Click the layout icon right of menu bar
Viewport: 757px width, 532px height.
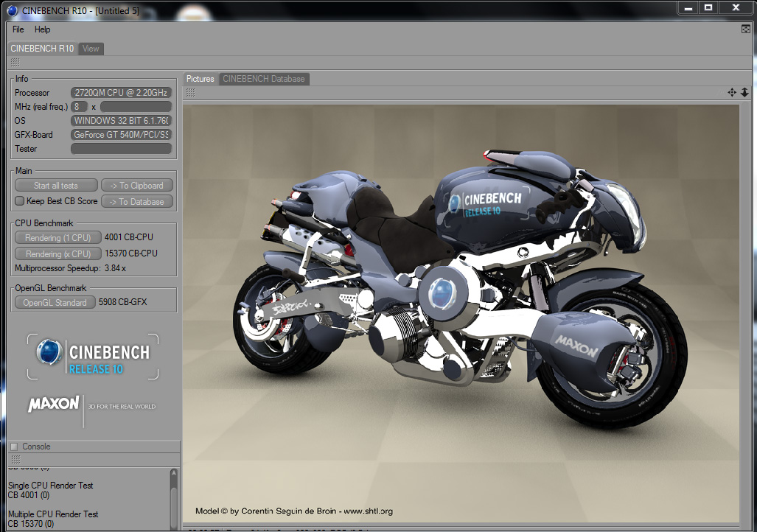(746, 29)
